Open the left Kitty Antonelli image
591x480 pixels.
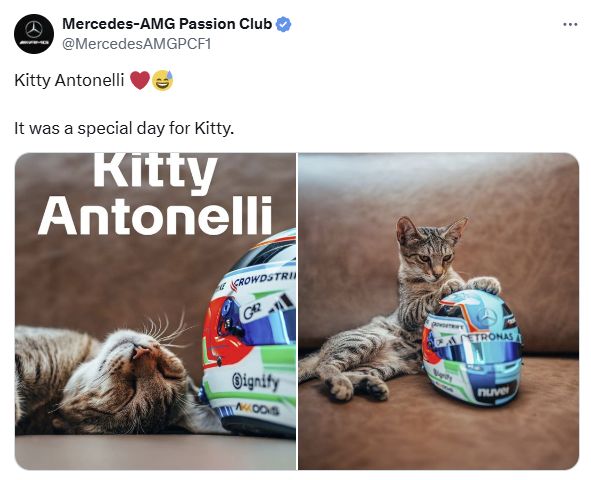click(x=155, y=311)
